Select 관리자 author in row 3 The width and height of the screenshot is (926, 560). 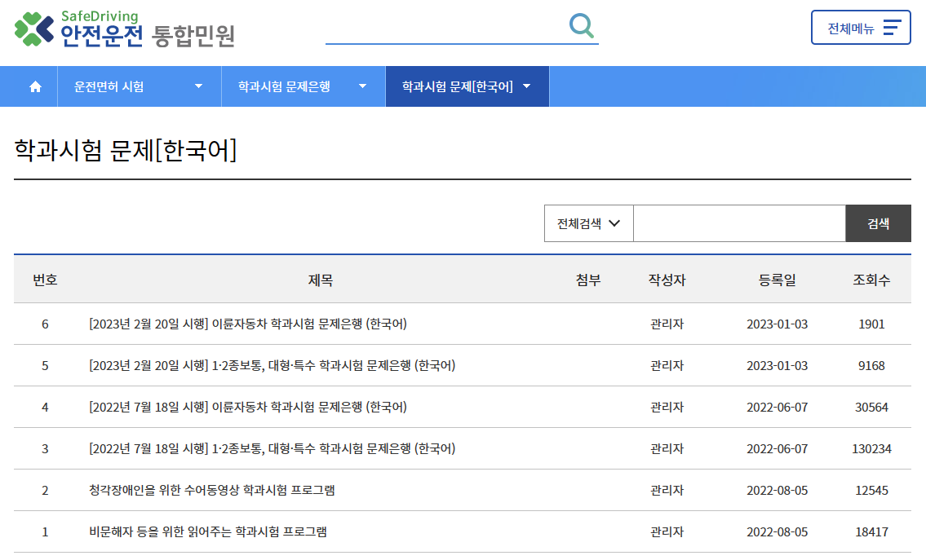point(667,449)
